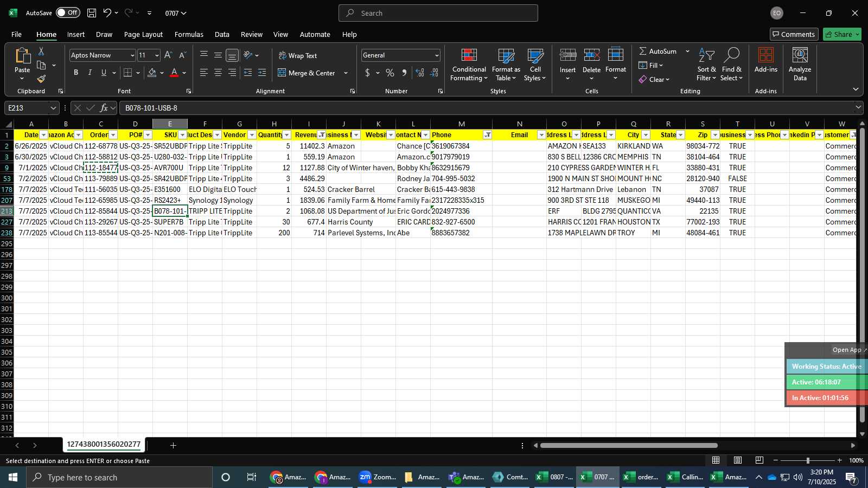This screenshot has height=488, width=868.
Task: Click the Comments button
Action: [x=794, y=34]
